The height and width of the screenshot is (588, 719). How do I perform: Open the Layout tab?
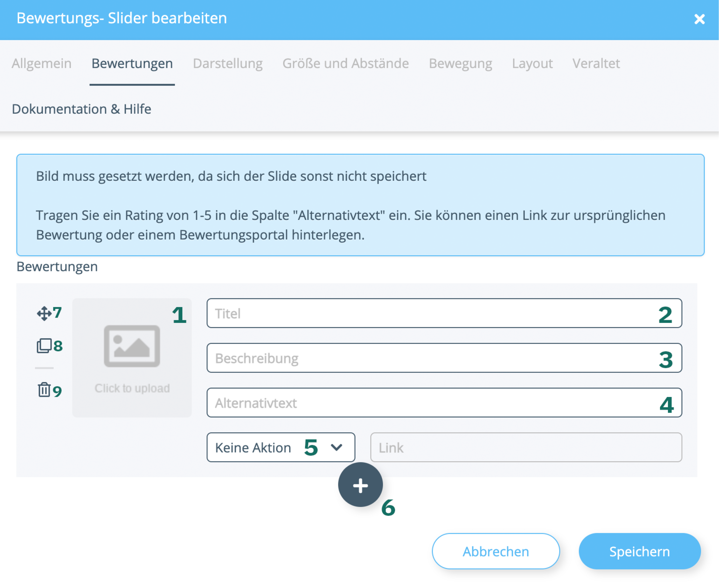pyautogui.click(x=532, y=63)
